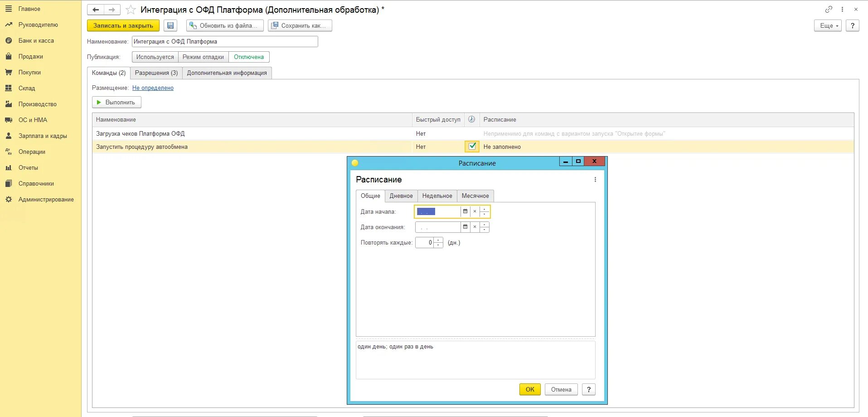Viewport: 868px width, 417px height.
Task: Open help in the Расписание dialog
Action: (588, 389)
